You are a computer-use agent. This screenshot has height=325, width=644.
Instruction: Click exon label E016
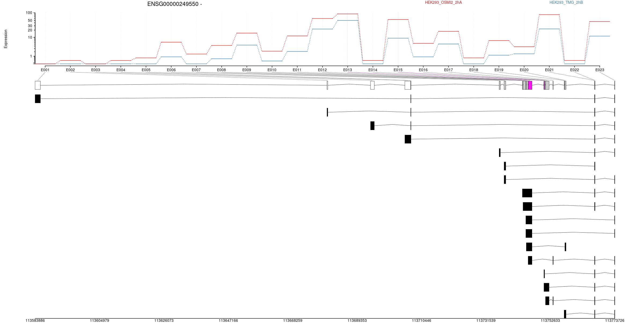[423, 70]
